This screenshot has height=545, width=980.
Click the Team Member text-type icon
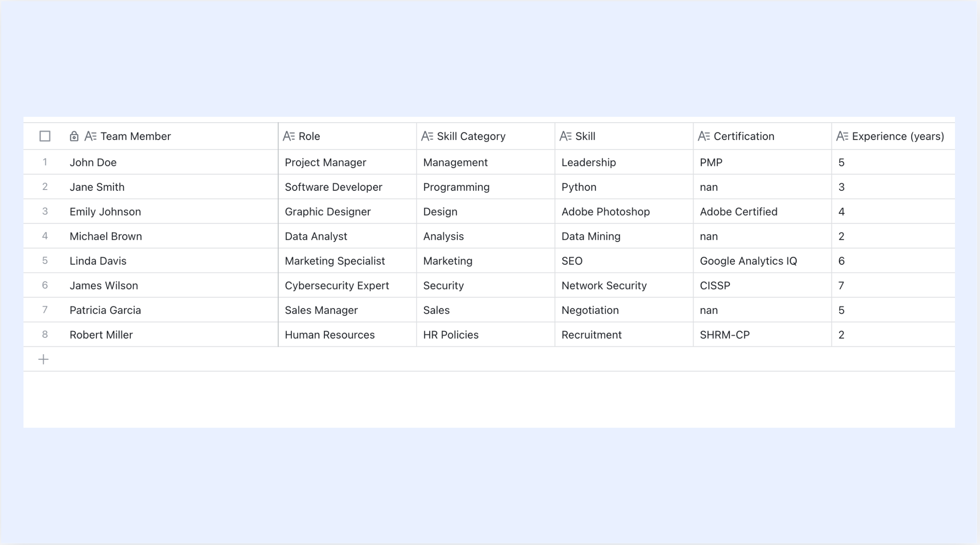(x=91, y=136)
